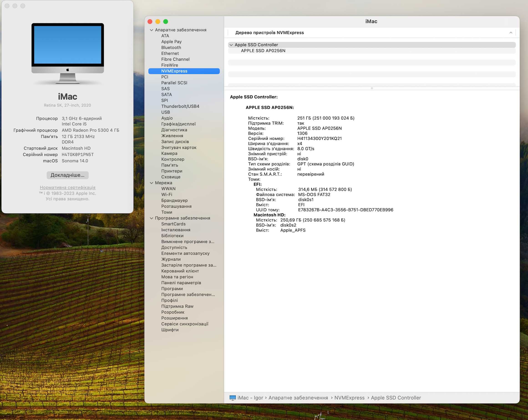Click the Графіка/дисплеї sidebar icon
Viewport: 528px width, 420px height.
(x=179, y=124)
